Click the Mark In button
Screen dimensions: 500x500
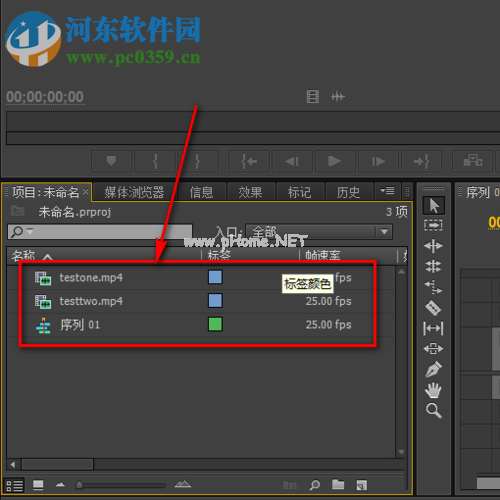point(155,161)
